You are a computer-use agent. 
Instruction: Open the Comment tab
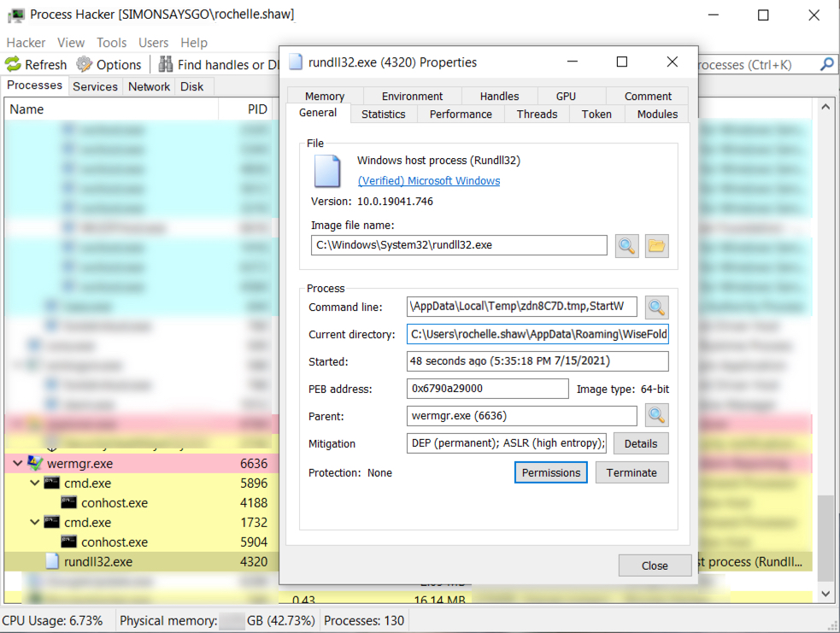tap(648, 96)
